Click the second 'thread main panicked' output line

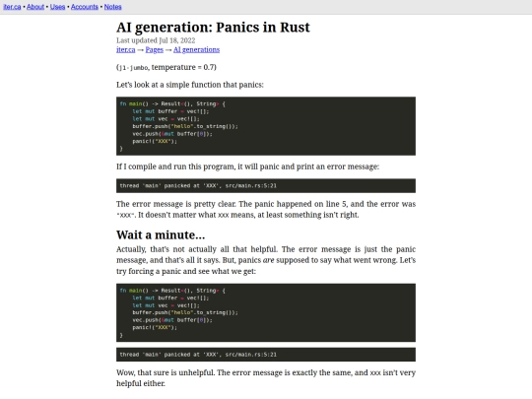[198, 355]
